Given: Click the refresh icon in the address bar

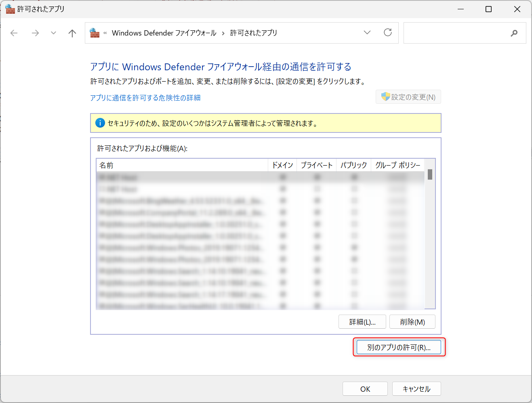Looking at the screenshot, I should pyautogui.click(x=387, y=33).
